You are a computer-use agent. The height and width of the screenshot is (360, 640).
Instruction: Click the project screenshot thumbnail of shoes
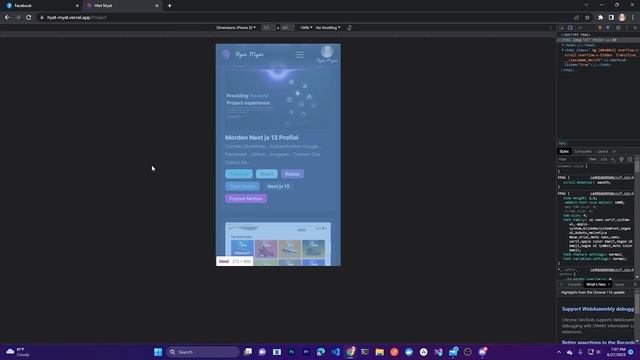[x=278, y=244]
